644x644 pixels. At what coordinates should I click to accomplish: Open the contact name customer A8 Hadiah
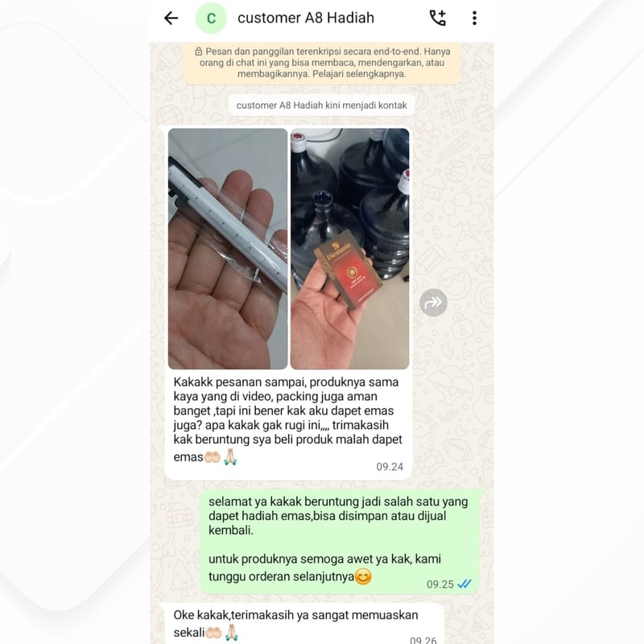(x=306, y=18)
